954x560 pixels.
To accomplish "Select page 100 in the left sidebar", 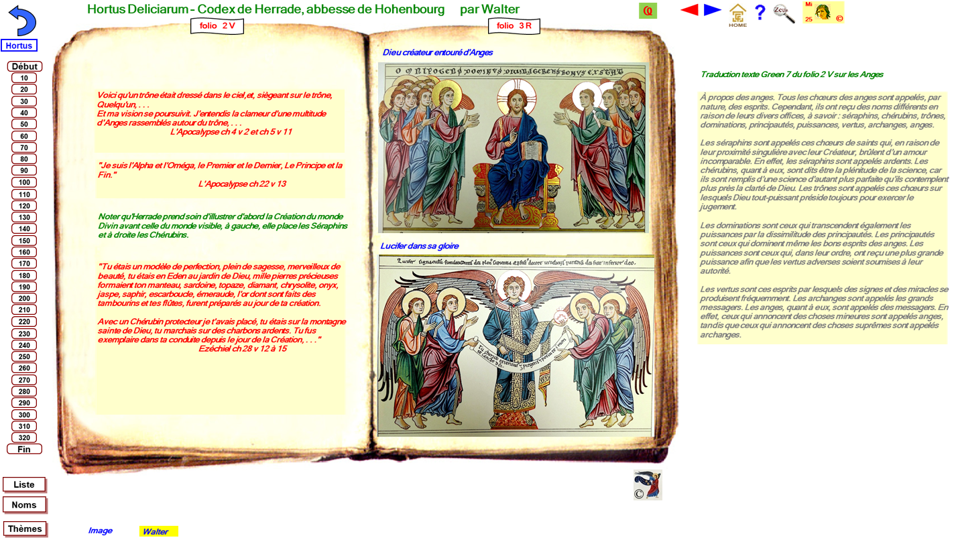I will [x=24, y=182].
